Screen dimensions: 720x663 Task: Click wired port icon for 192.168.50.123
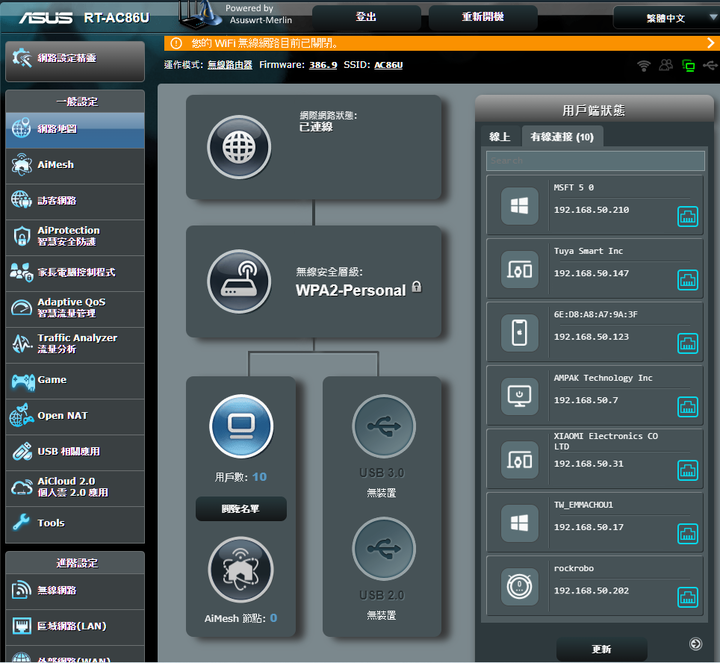687,343
